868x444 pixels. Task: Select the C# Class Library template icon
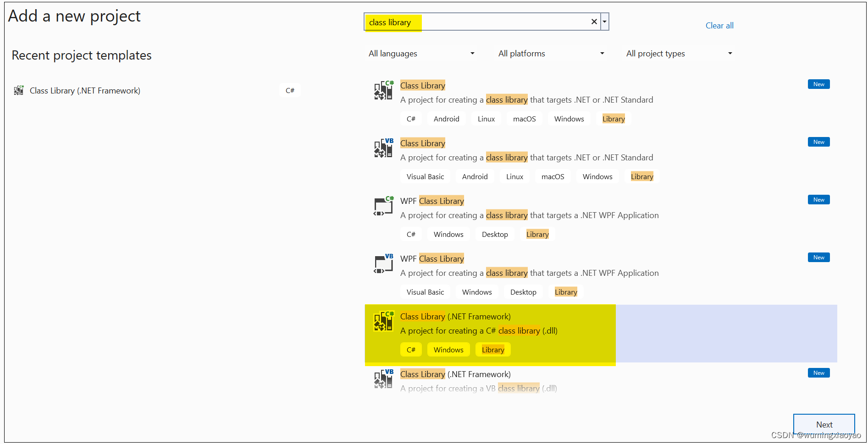point(383,90)
